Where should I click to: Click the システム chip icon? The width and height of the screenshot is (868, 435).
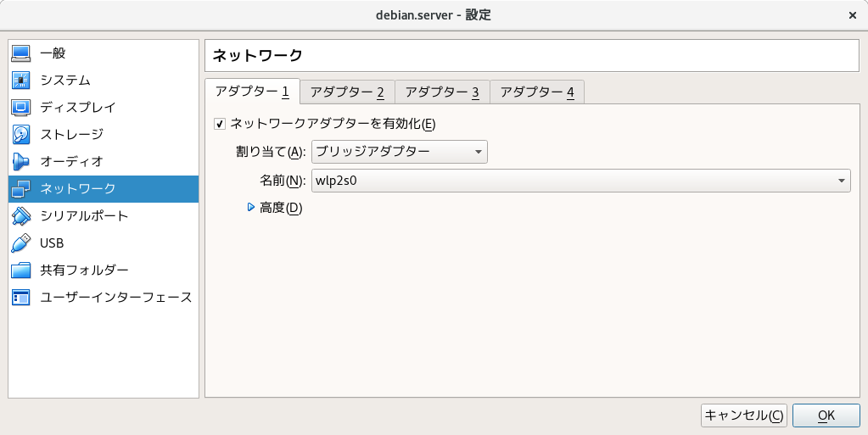point(21,81)
